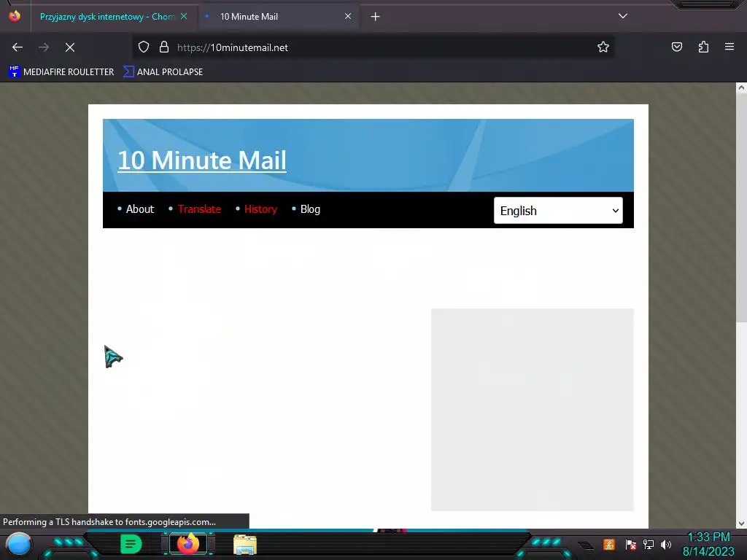Screen dimensions: 747x560
Task: Open the Extensions puzzle icon
Action: click(x=703, y=47)
